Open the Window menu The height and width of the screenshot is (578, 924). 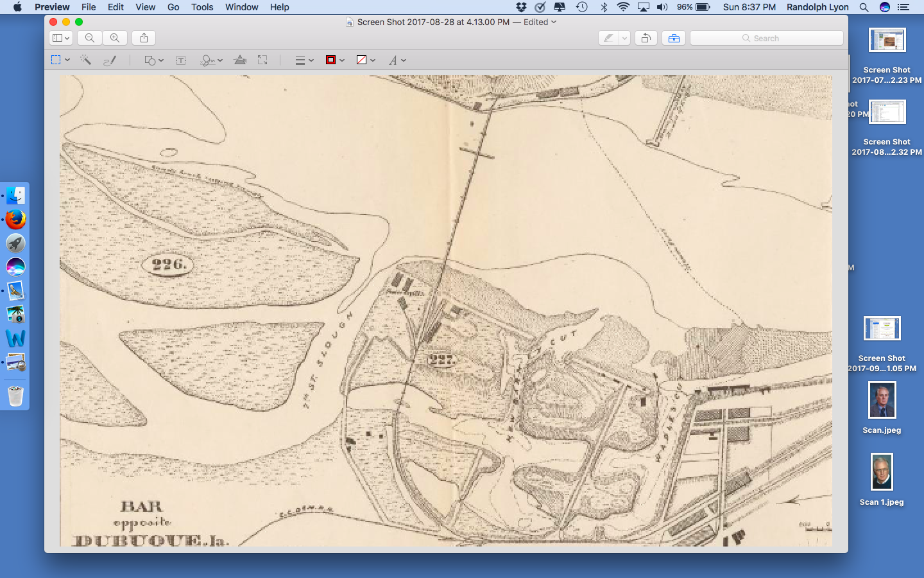tap(241, 7)
